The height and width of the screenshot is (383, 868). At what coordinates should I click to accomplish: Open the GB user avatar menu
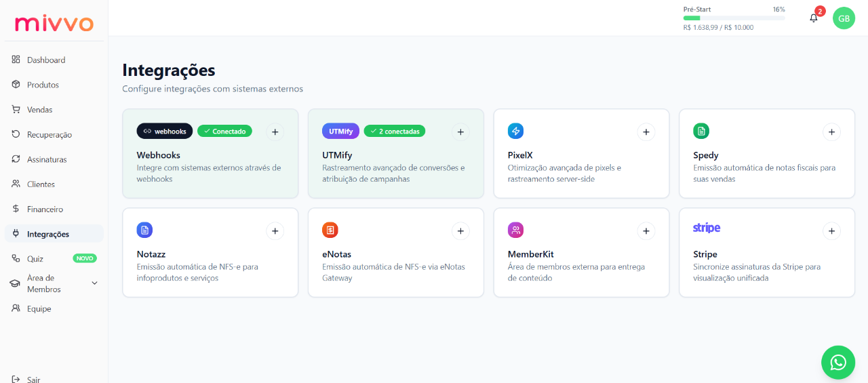tap(844, 18)
